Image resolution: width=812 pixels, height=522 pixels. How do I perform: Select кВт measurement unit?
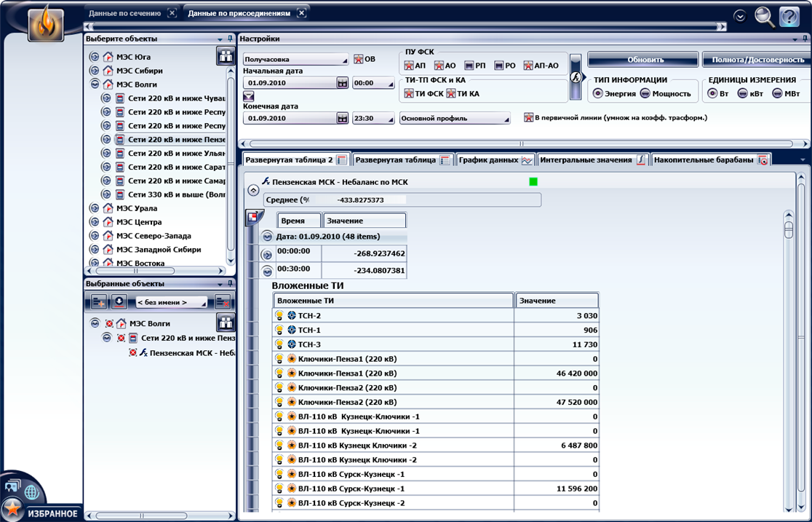click(742, 93)
